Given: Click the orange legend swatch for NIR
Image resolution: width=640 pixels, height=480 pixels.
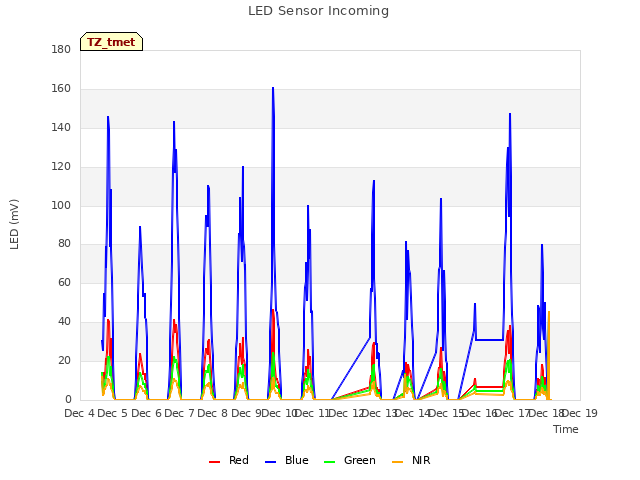Looking at the screenshot, I should (398, 462).
